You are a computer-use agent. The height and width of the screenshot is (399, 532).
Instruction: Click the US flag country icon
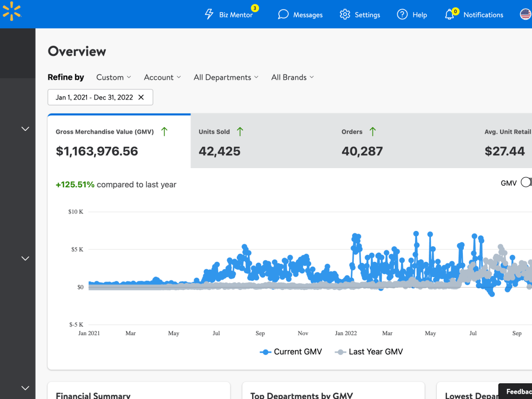point(526,14)
